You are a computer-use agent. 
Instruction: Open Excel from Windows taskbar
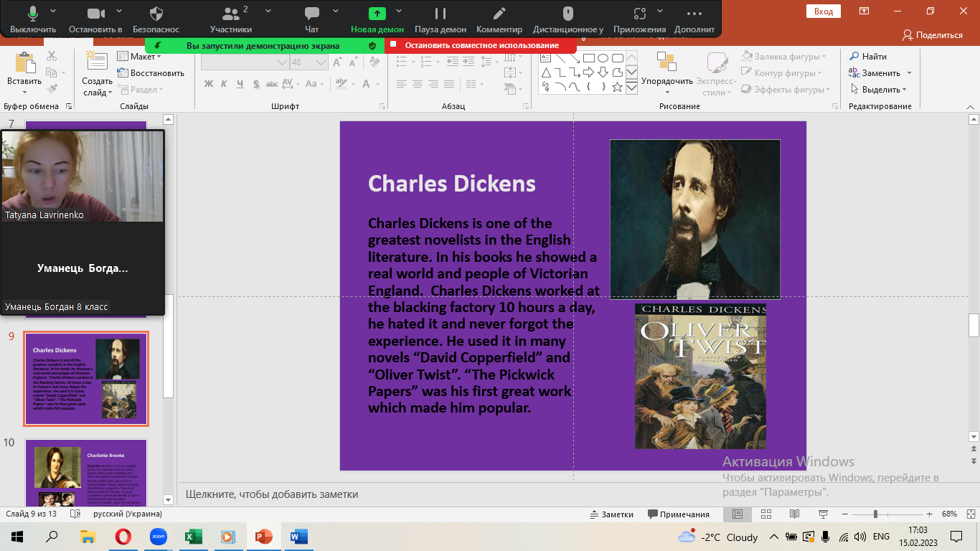(193, 536)
